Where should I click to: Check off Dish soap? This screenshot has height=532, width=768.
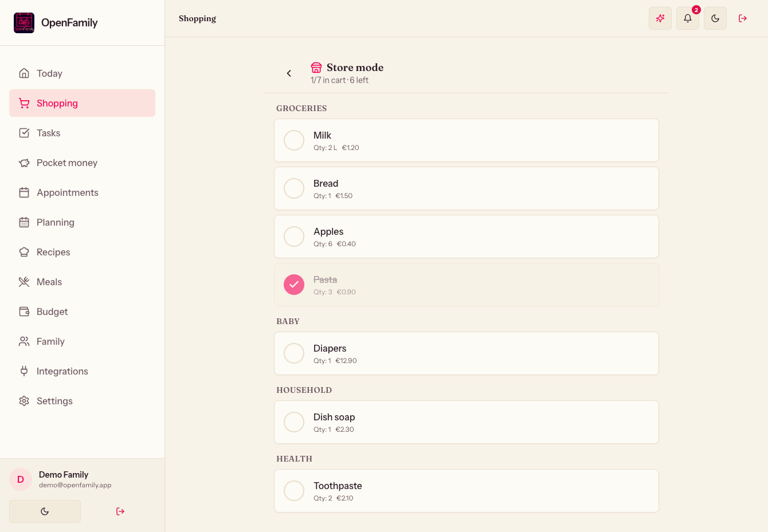tap(294, 422)
